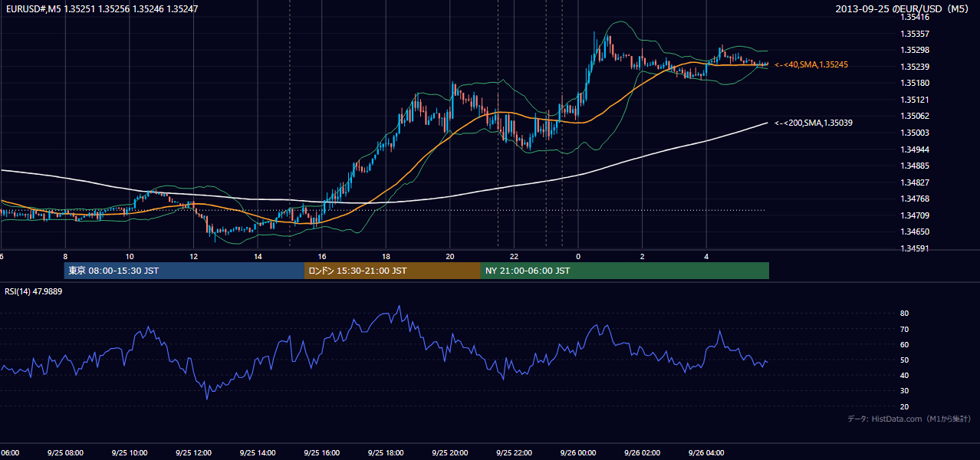
Task: Click hour tick 8 under price chart
Action: tap(65, 257)
